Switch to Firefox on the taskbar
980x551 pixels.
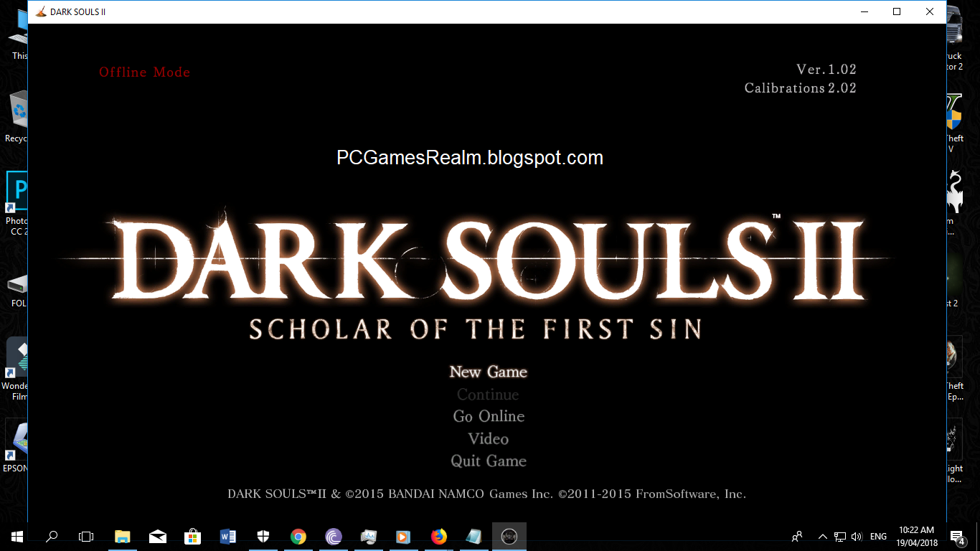pos(438,537)
